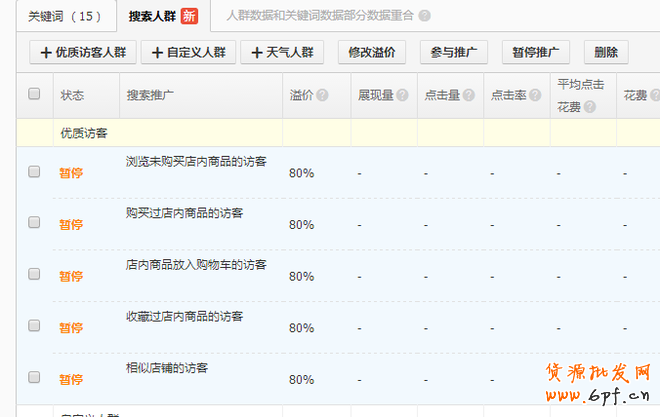
Task: Click the 天气人群 add button
Action: pos(281,52)
